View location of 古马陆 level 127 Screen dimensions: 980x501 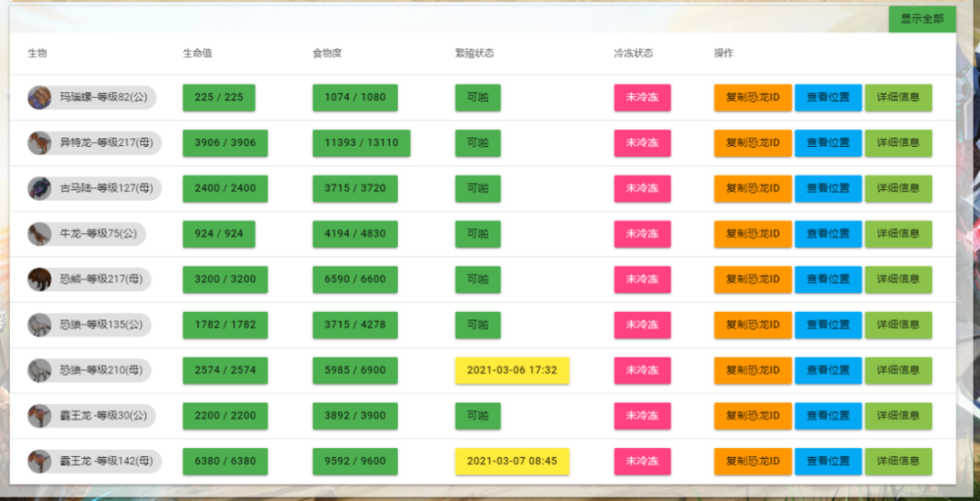(x=827, y=188)
